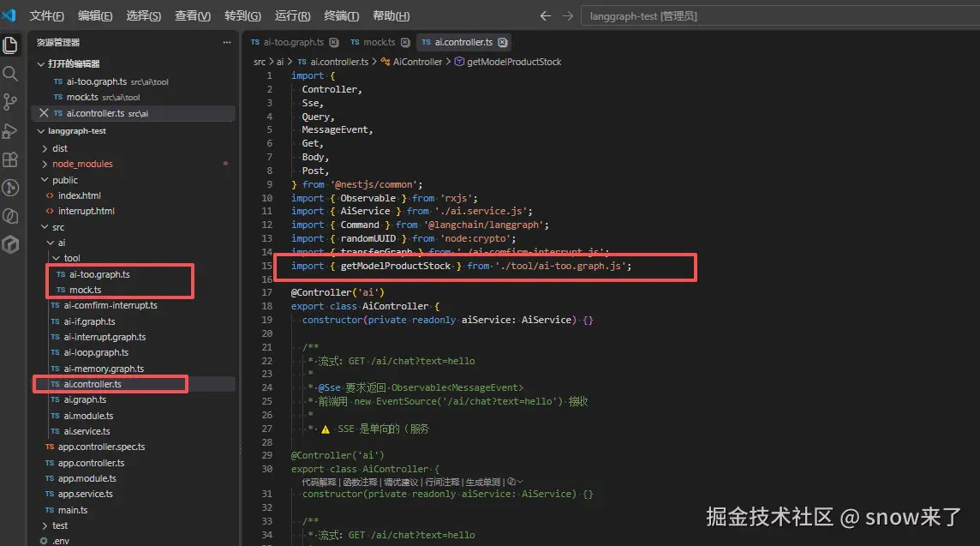Click the 代码解释 code lens link
Viewport: 980px width, 546px height.
319,483
